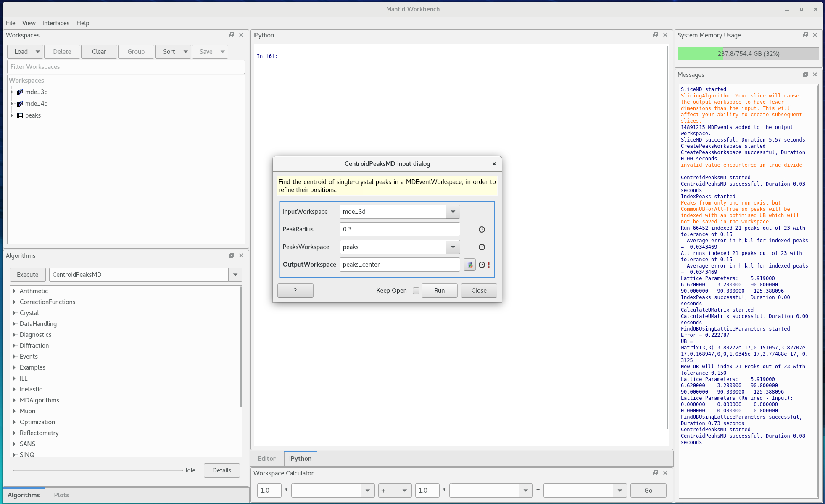Switch to the Editor tab

click(268, 458)
